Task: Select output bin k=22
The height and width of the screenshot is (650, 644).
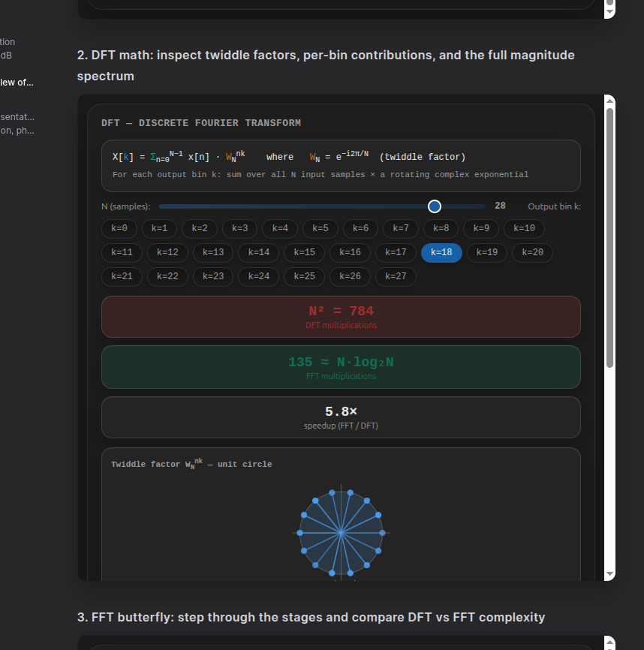Action: click(x=167, y=276)
